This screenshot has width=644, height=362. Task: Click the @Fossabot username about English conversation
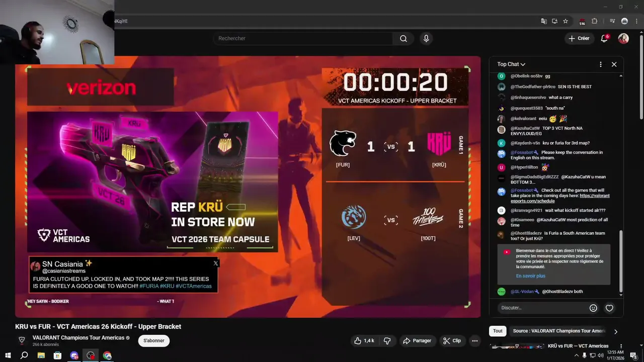(523, 152)
